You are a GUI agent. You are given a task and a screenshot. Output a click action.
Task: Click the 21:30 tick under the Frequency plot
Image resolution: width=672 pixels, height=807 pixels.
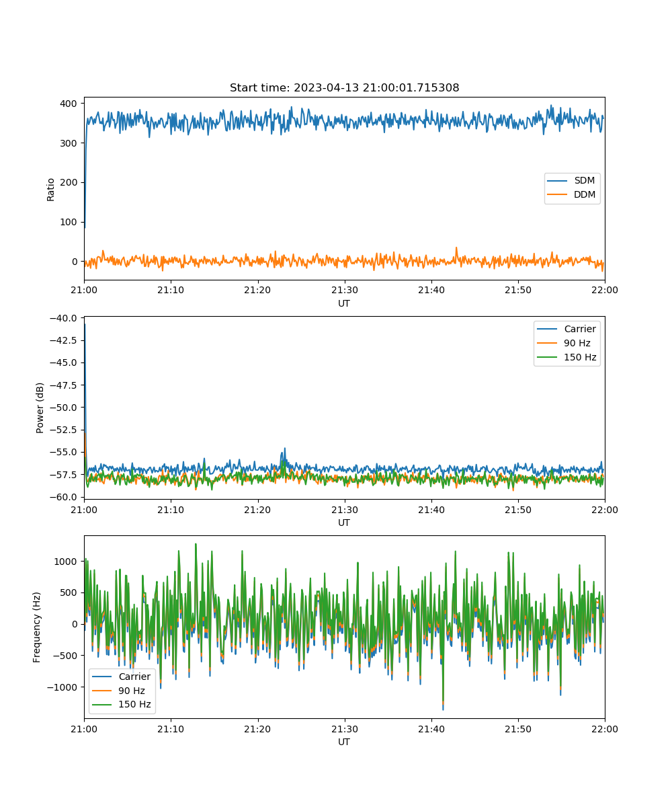pos(344,729)
